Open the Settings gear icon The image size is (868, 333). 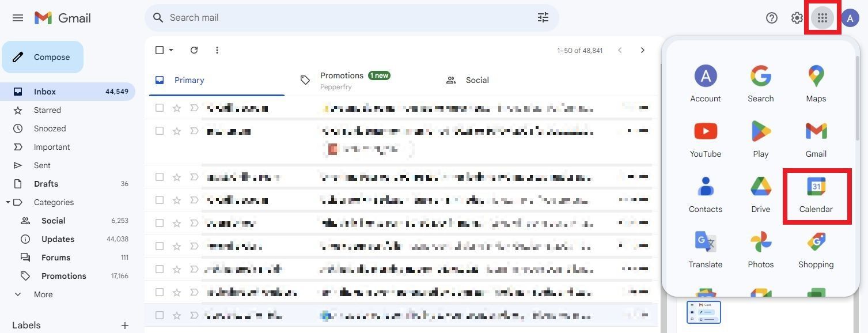click(x=797, y=18)
